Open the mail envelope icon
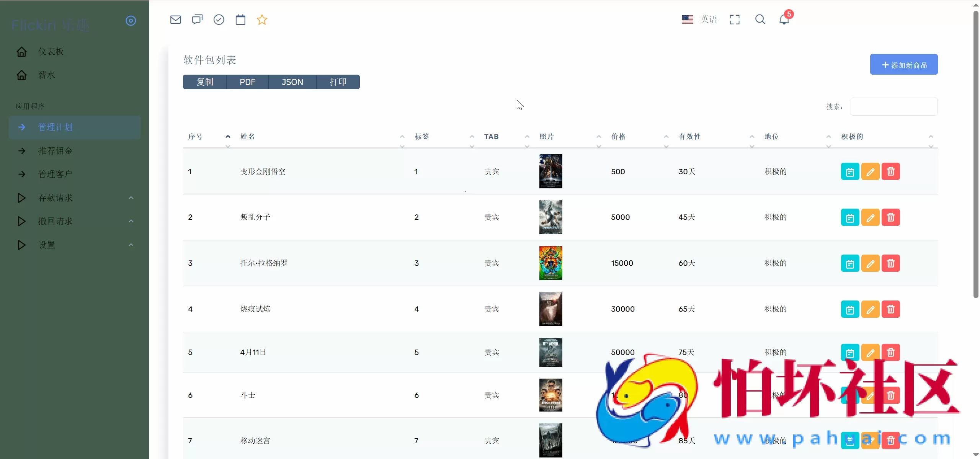 [x=175, y=20]
